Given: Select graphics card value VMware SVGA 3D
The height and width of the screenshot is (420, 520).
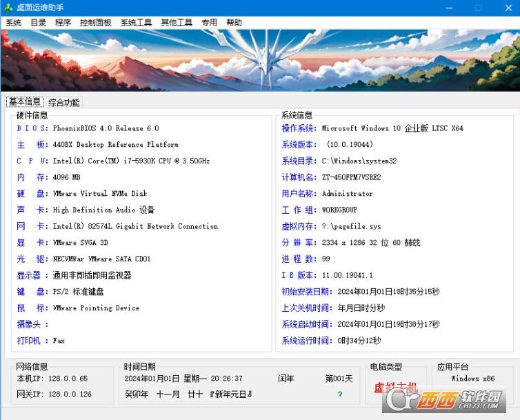Looking at the screenshot, I should (80, 243).
